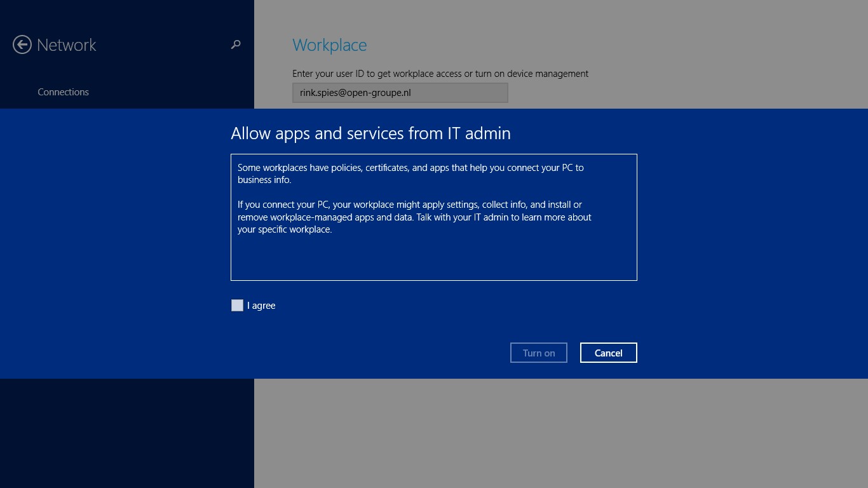Click the Workplace section heading
This screenshot has height=488, width=868.
click(x=330, y=45)
